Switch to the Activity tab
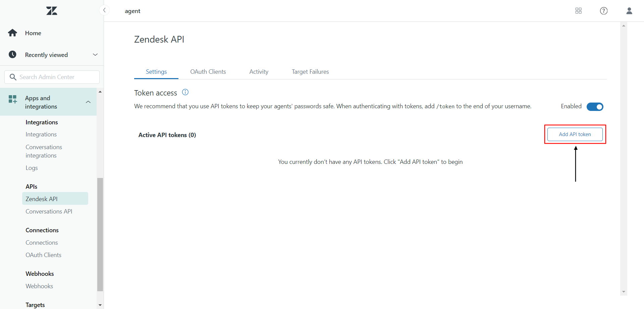 pos(259,72)
